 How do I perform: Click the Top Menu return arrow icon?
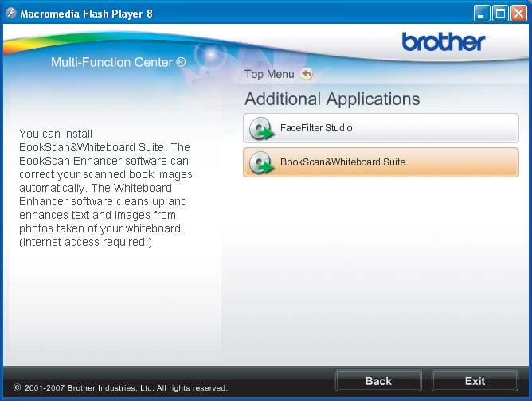(x=307, y=74)
